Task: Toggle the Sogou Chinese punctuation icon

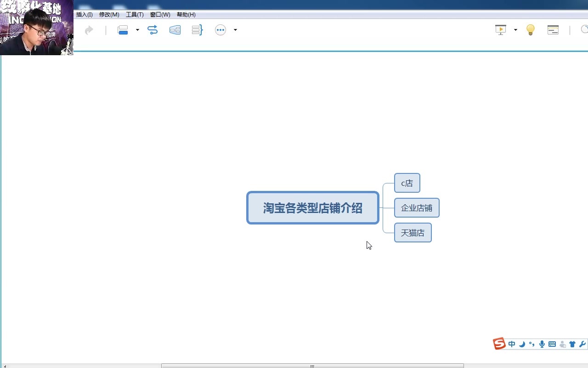Action: pyautogui.click(x=532, y=344)
